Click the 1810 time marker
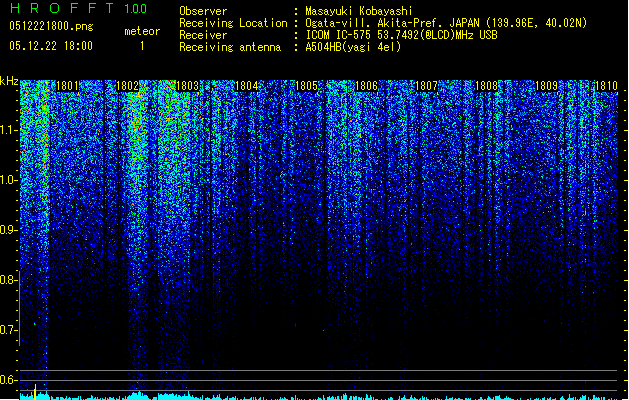629x400 pixels. coord(606,86)
